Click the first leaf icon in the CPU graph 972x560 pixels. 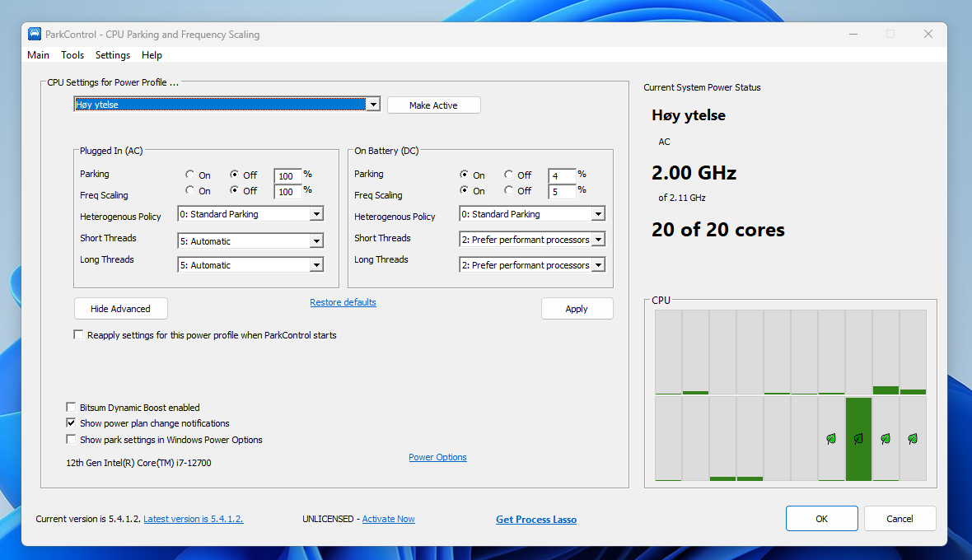coord(831,439)
